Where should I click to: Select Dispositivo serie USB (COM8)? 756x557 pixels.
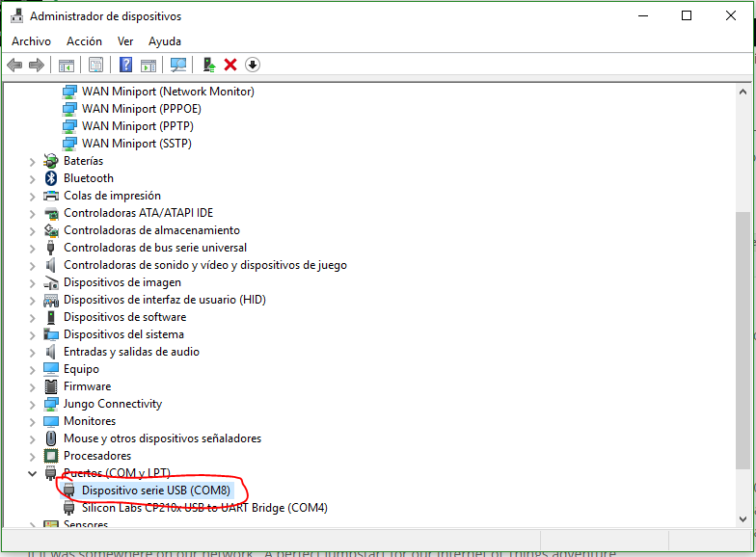tap(156, 491)
